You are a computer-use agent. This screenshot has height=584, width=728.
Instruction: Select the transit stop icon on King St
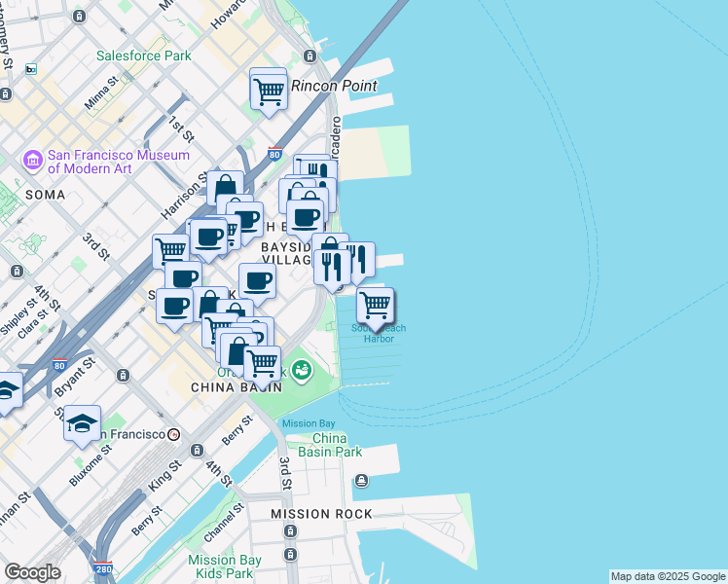pos(198,450)
